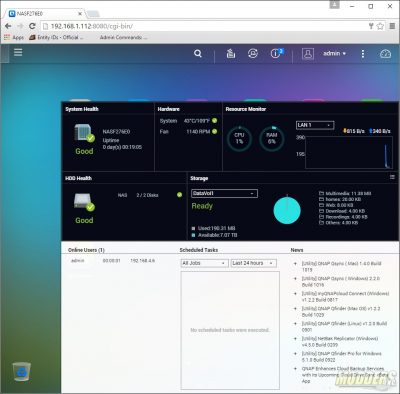Image resolution: width=400 pixels, height=394 pixels.
Task: Open the QTS main hamburger menu
Action: [x=18, y=52]
